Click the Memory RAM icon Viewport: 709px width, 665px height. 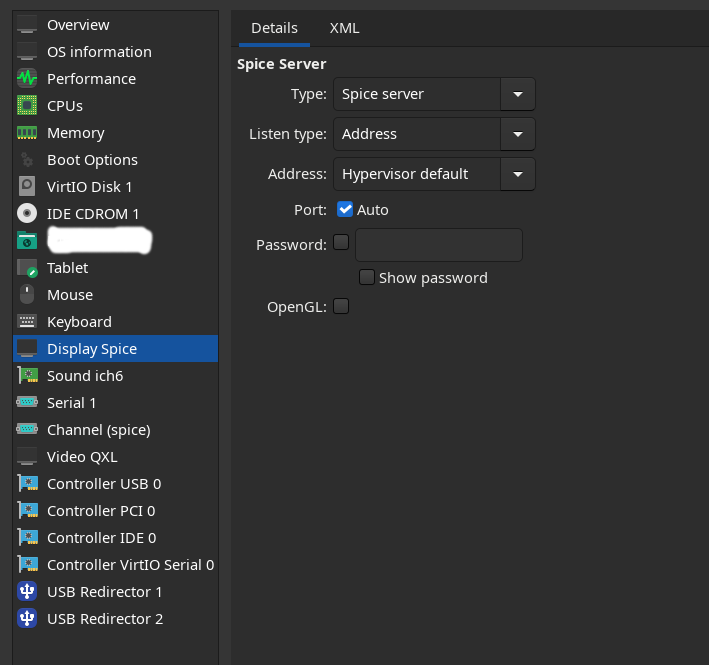point(28,132)
